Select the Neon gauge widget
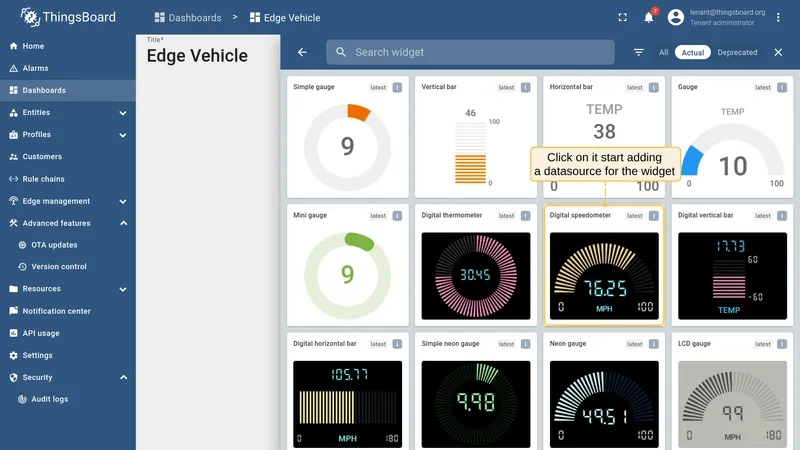Image resolution: width=800 pixels, height=450 pixels. click(x=604, y=391)
